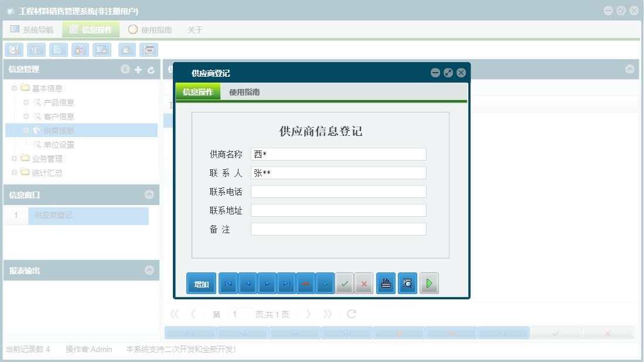Expand the 客户信息 node
The height and width of the screenshot is (362, 644).
point(26,117)
